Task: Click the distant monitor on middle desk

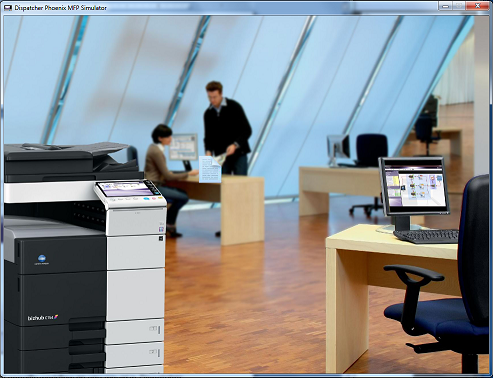Action: tap(338, 149)
